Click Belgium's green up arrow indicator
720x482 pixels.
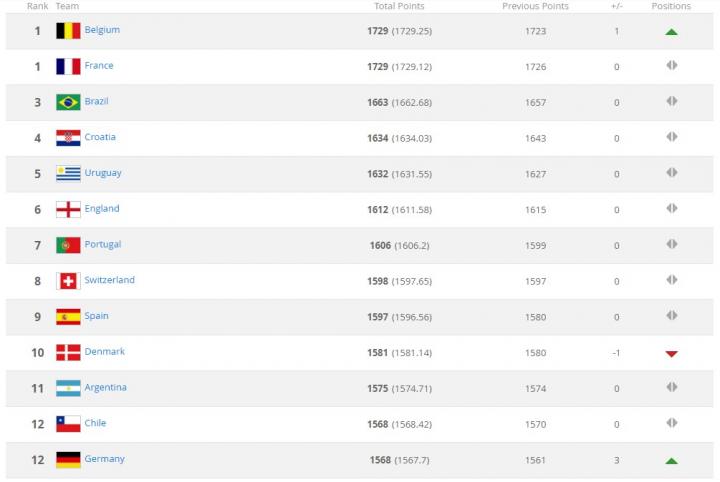tap(671, 31)
